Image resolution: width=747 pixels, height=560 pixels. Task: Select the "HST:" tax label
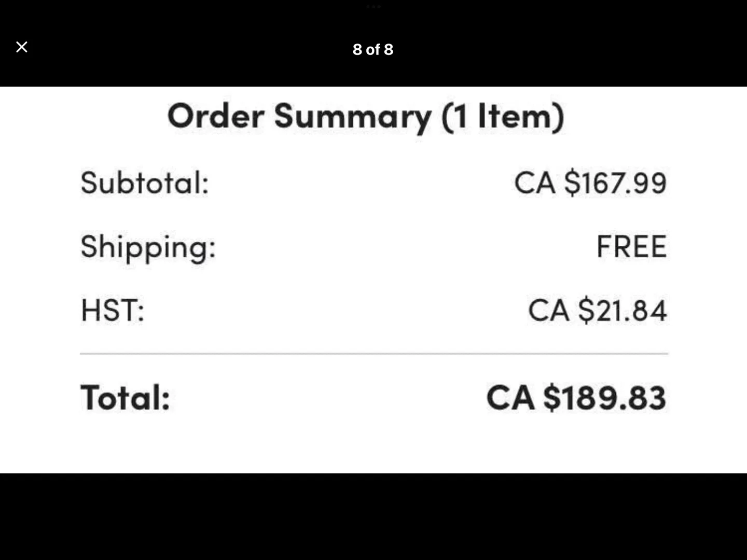point(113,310)
